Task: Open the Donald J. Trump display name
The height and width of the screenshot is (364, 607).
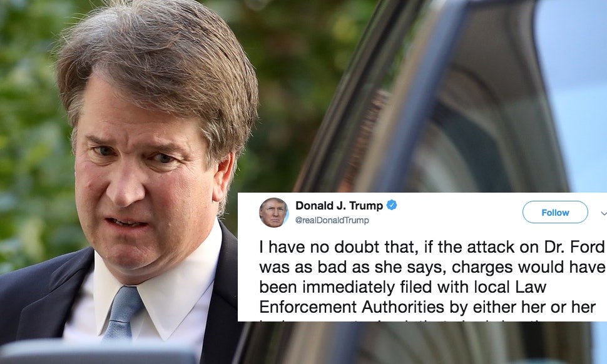Action: click(339, 205)
